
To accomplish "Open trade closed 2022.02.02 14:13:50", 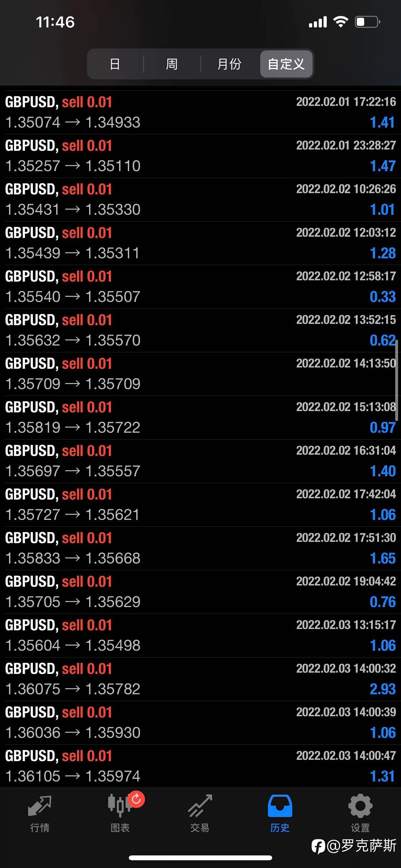I will click(200, 374).
